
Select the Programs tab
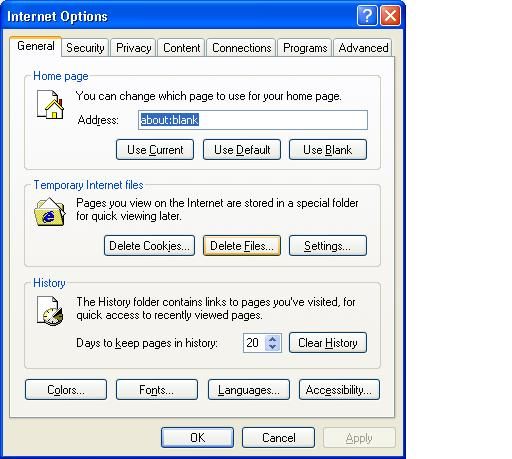305,48
